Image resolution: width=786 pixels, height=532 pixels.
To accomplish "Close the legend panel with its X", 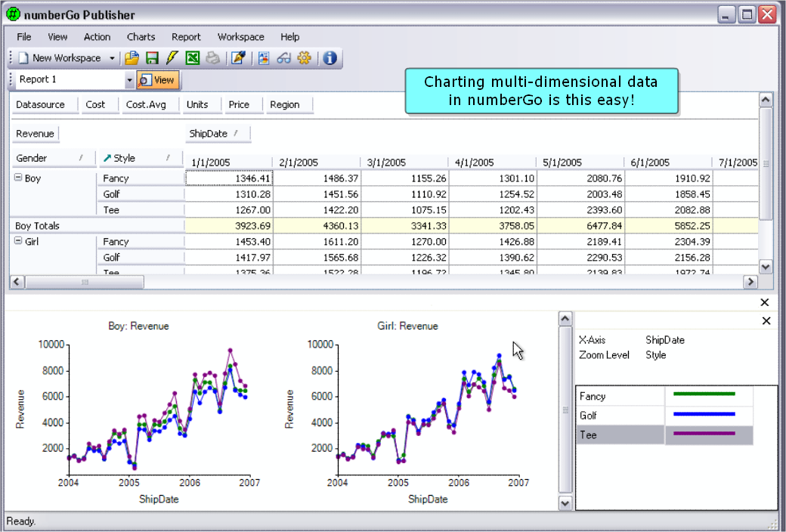I will 766,321.
